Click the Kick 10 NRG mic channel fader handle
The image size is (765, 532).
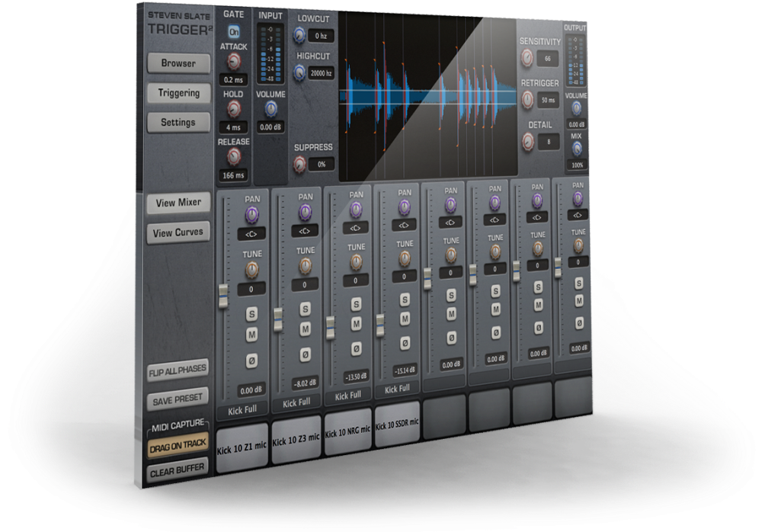(330, 328)
